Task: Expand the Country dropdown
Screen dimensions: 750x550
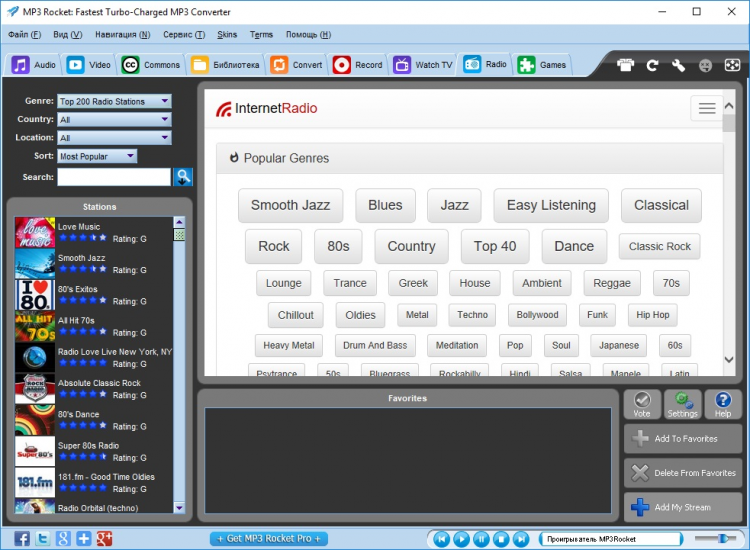Action: 114,119
